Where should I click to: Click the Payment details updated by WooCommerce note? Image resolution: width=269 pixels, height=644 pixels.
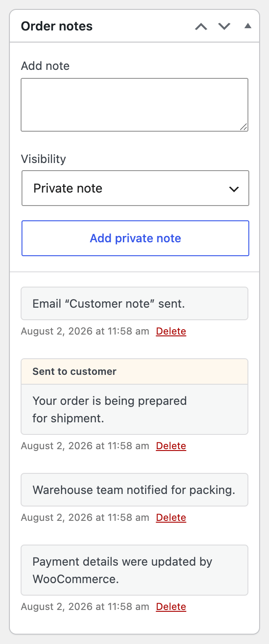pyautogui.click(x=134, y=570)
